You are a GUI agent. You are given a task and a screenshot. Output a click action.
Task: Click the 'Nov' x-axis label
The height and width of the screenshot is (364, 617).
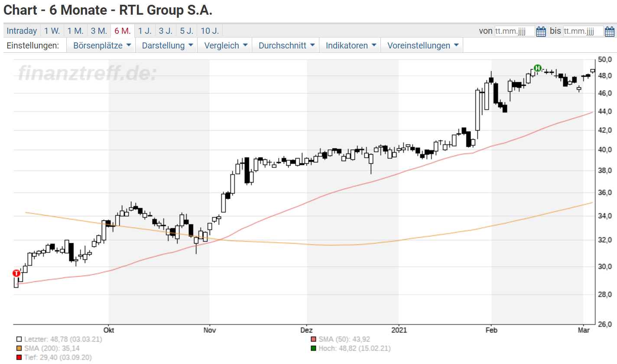210,330
